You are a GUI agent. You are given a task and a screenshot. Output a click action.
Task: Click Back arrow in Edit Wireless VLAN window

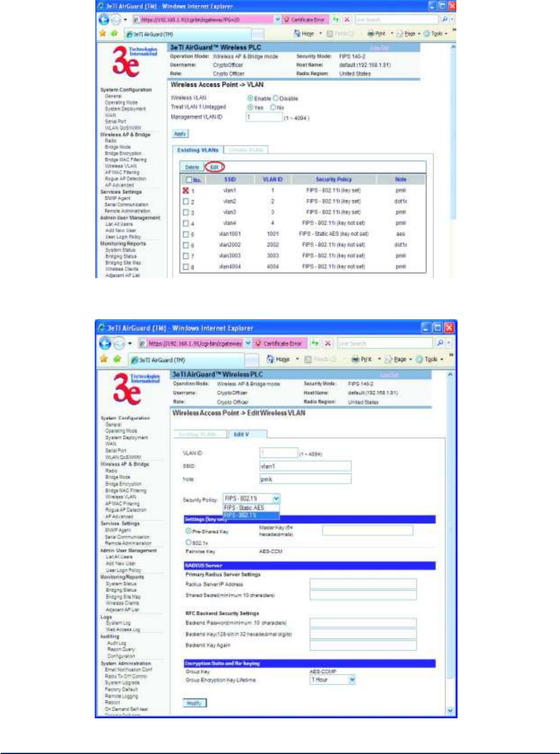[x=105, y=343]
